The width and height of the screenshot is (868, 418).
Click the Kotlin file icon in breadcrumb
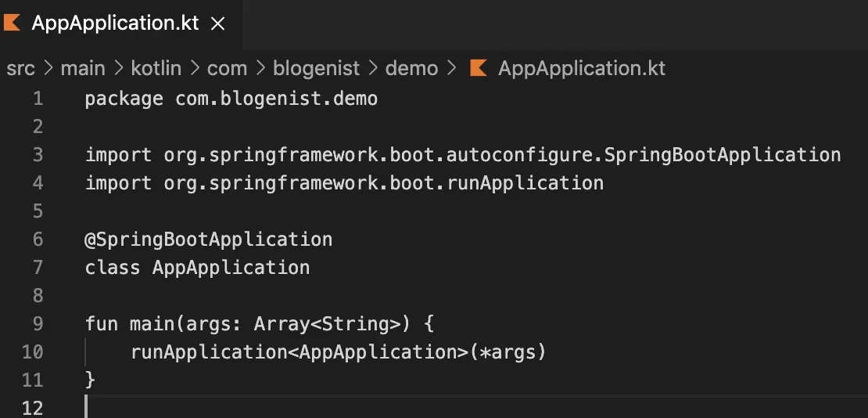[x=478, y=68]
